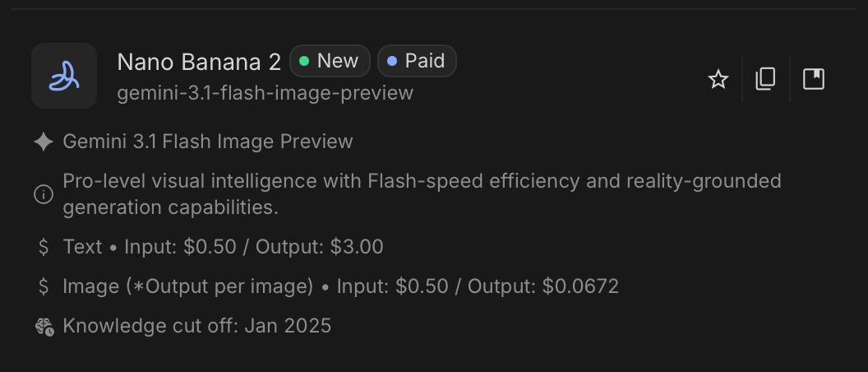The image size is (868, 372).
Task: Click the green dot in New badge
Action: (304, 61)
